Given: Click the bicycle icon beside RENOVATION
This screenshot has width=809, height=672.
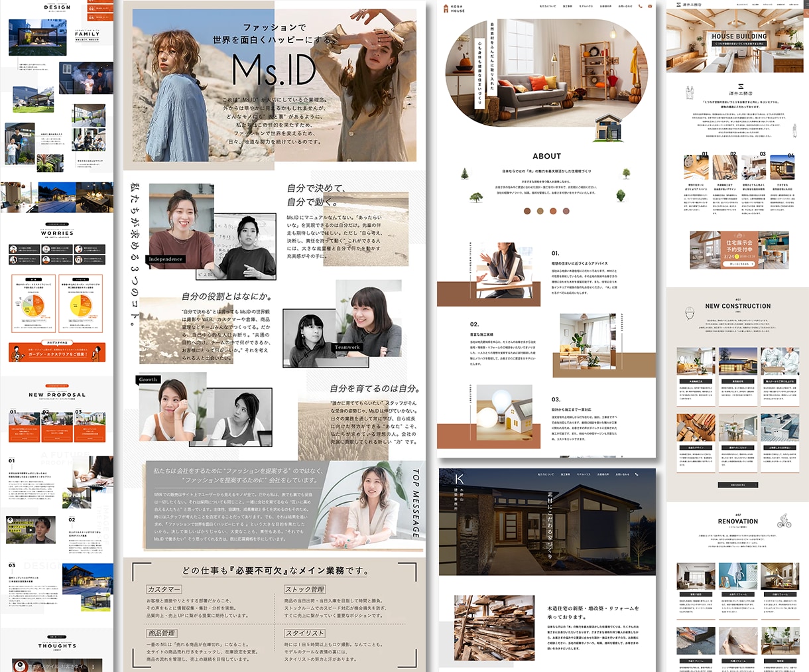Looking at the screenshot, I should point(784,519).
